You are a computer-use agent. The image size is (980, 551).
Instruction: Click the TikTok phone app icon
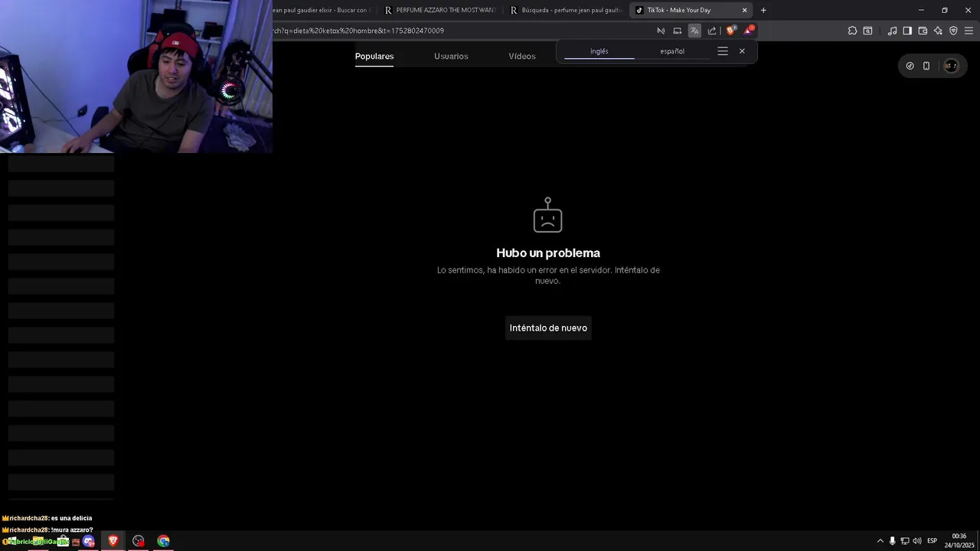926,66
